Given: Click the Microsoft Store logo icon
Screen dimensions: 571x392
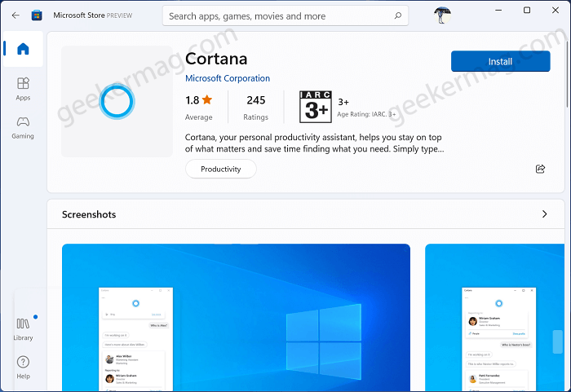Looking at the screenshot, I should pos(37,15).
